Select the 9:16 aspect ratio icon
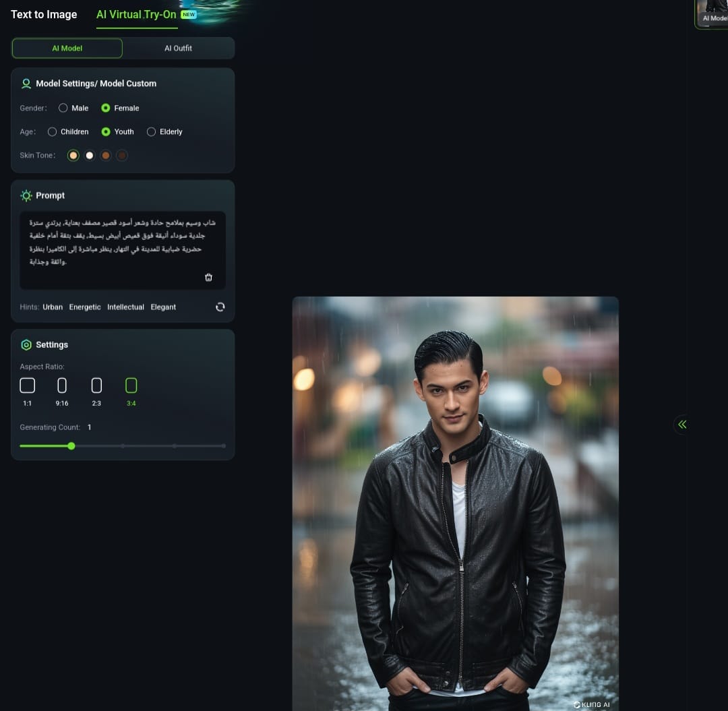 [x=62, y=385]
